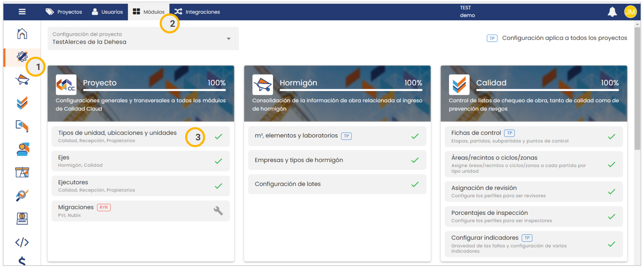644x268 pixels.
Task: Switch to the Proyectos tab
Action: (x=64, y=12)
